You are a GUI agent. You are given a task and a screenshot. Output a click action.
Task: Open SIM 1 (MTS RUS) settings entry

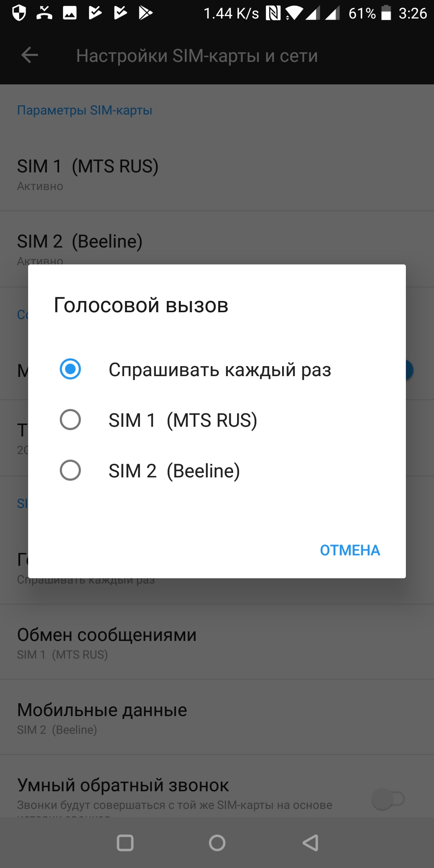point(88,174)
